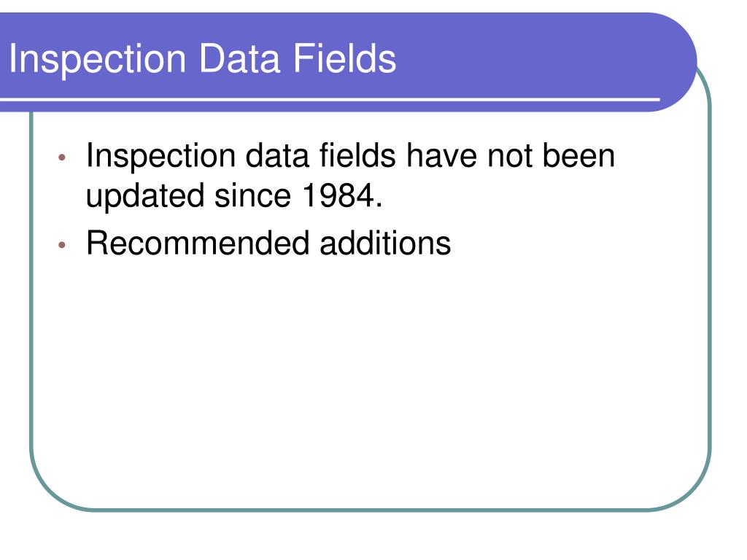Select the word "Data" in the title

(x=239, y=58)
